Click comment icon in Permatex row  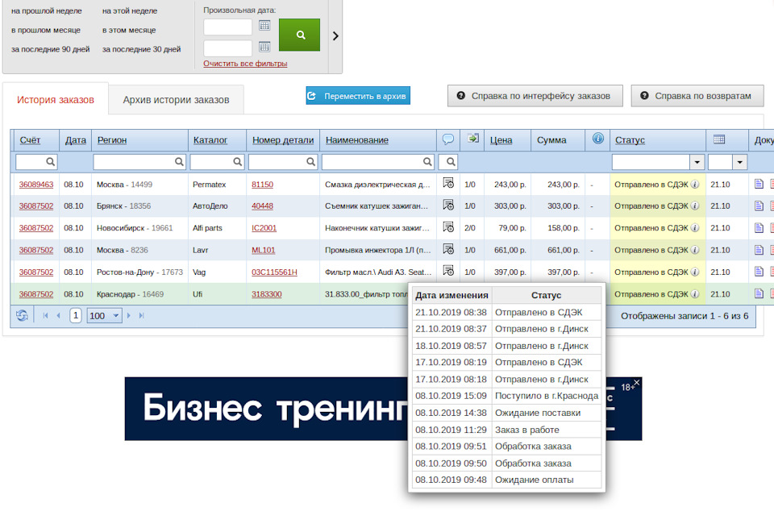point(448,183)
